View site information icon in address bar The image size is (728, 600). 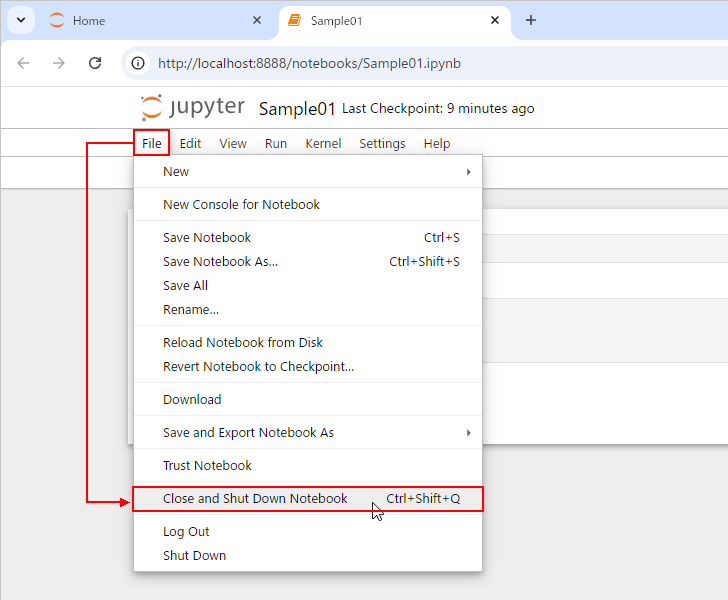[138, 63]
